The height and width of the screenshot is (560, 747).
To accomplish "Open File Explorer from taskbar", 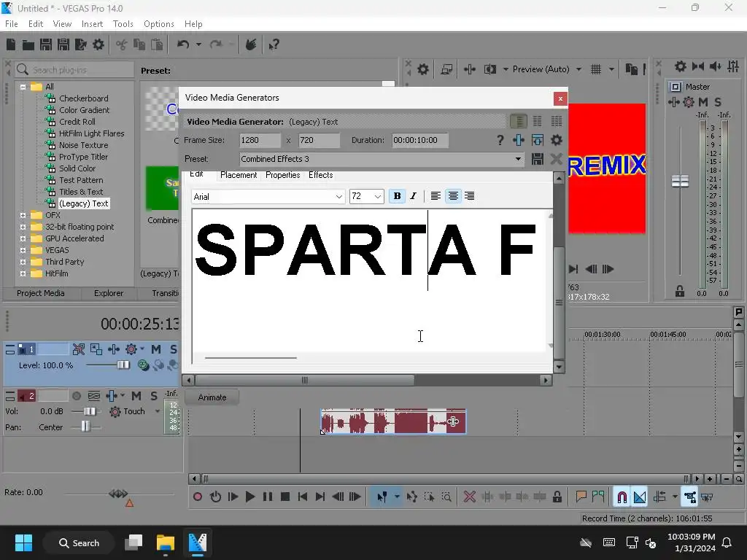I will (166, 542).
